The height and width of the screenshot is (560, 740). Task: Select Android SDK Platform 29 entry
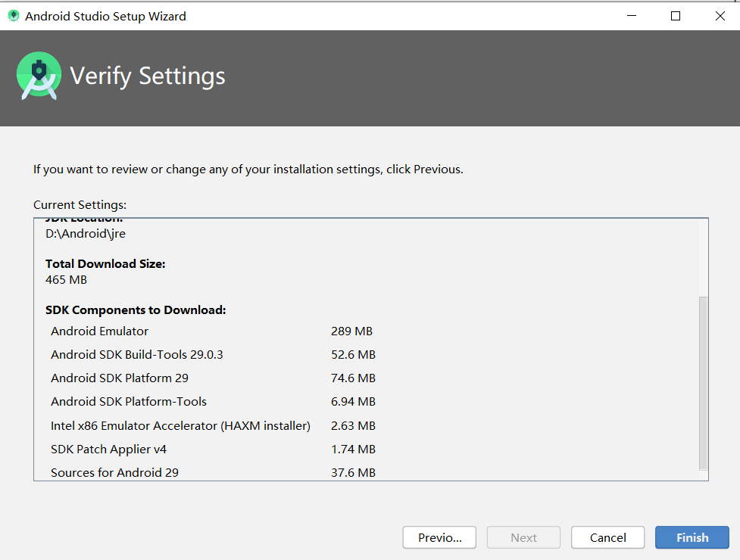214,378
